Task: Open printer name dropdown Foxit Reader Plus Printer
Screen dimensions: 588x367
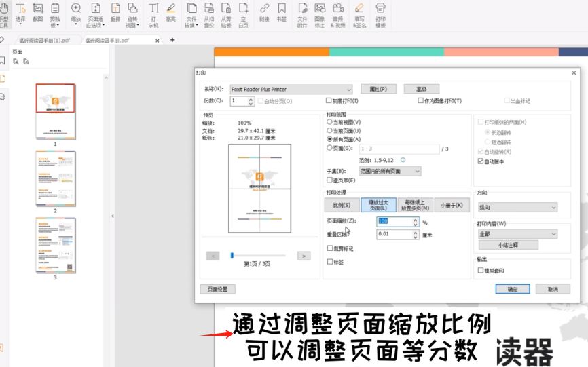Action: coord(291,89)
